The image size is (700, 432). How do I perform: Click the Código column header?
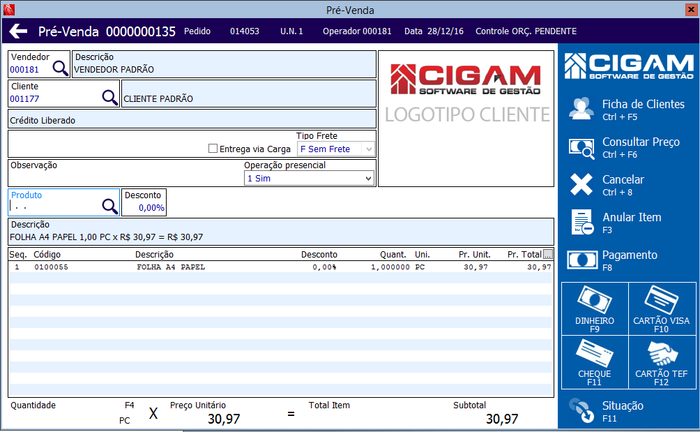(47, 254)
